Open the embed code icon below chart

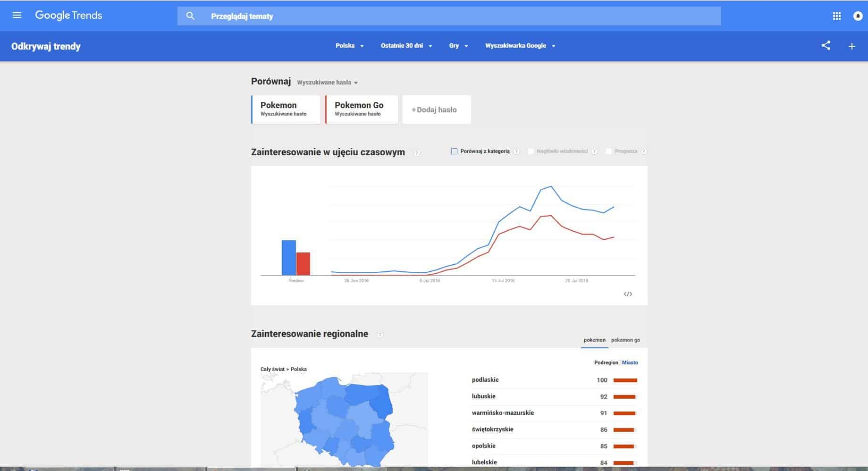point(627,294)
